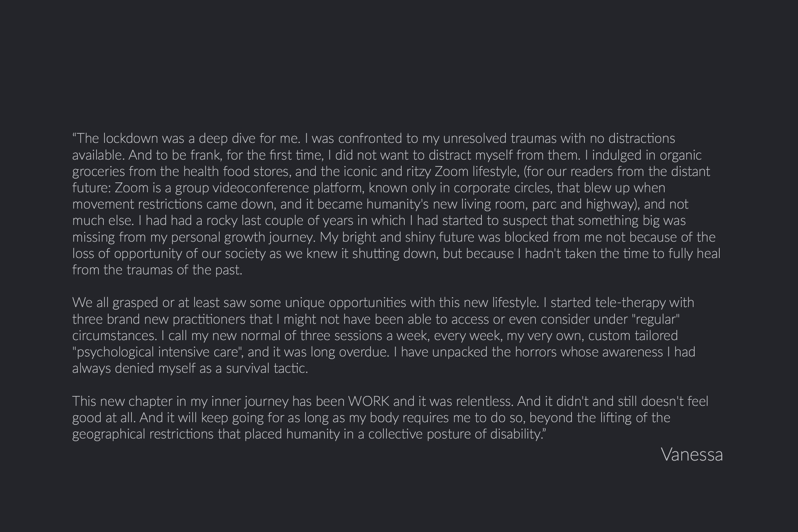This screenshot has height=532, width=798.
Task: Click the word survival
Action: [248, 369]
